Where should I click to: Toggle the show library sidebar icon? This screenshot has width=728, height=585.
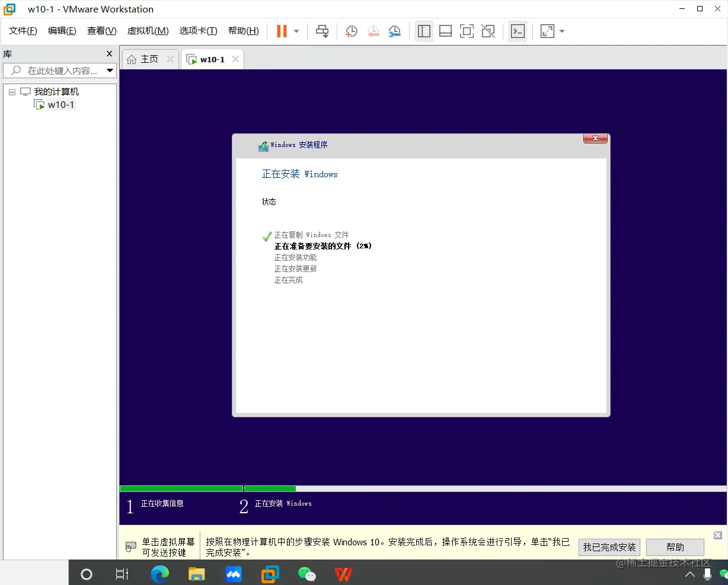[424, 31]
